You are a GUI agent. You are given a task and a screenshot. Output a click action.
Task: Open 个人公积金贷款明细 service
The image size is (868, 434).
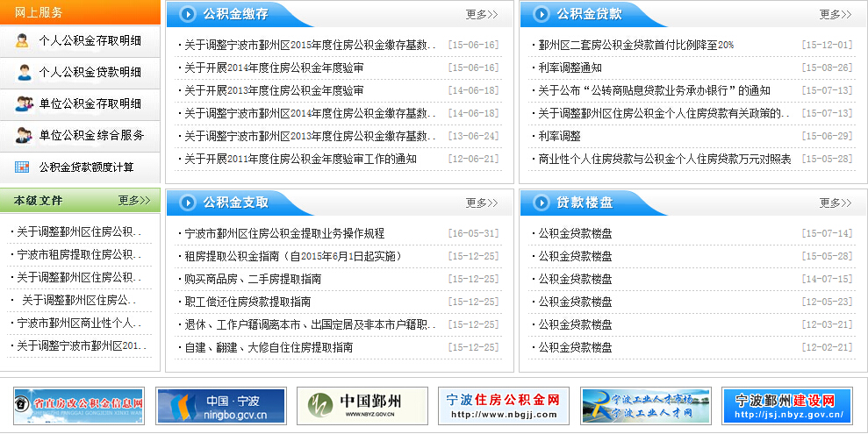tap(90, 73)
